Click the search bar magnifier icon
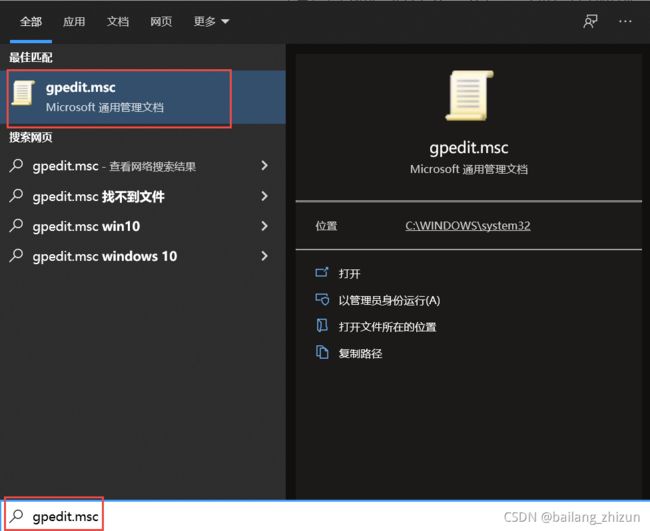Viewport: 650px width, 531px height. pos(17,516)
